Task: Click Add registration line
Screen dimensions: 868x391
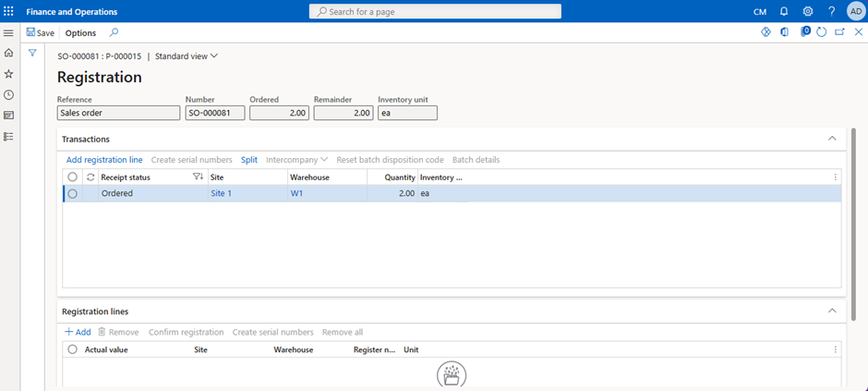Action: click(x=104, y=160)
